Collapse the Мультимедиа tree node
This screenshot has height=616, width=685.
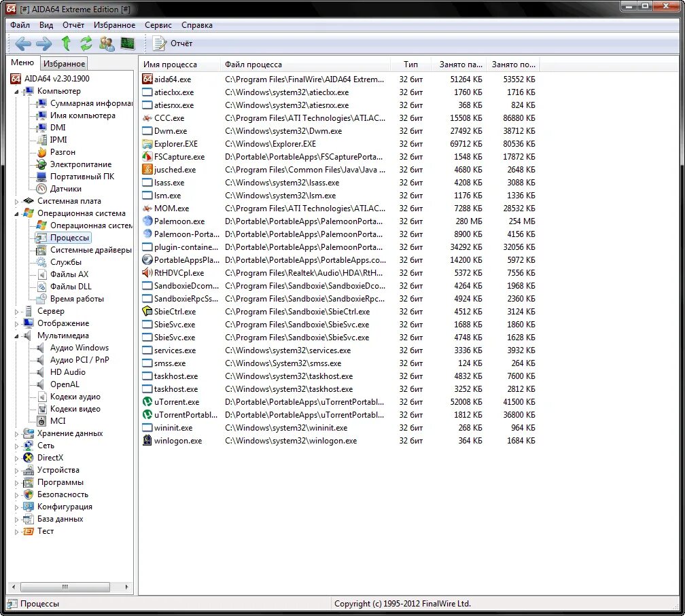pyautogui.click(x=16, y=336)
